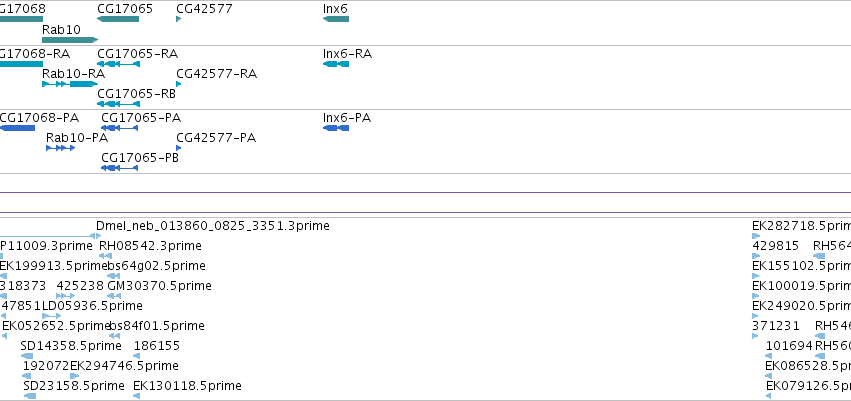Click the CG17065 gene arrow glyph

(117, 19)
